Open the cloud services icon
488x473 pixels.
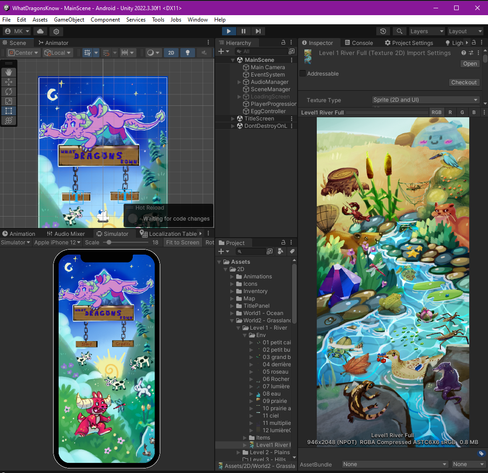click(x=40, y=31)
